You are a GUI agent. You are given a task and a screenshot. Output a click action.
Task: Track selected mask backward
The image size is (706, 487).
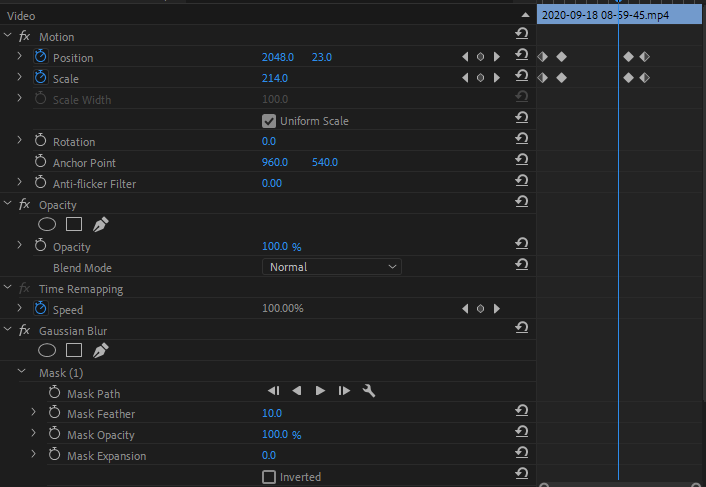point(297,391)
